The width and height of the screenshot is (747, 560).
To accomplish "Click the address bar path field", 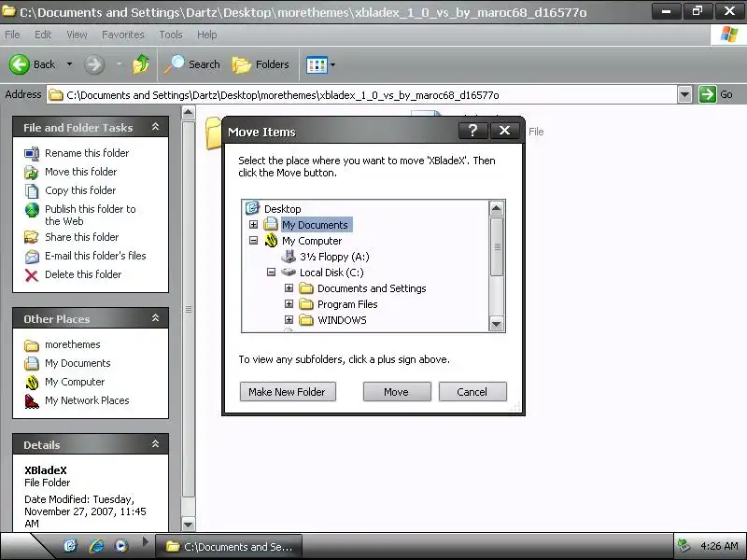I will coord(362,95).
